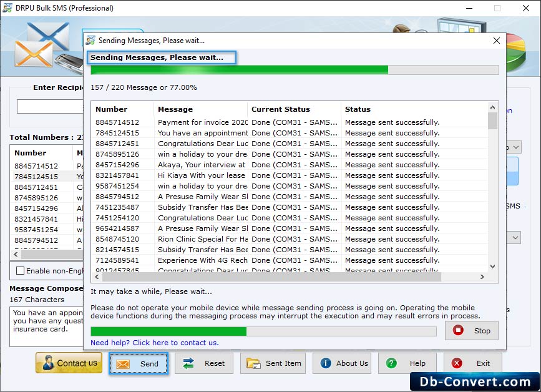This screenshot has width=541, height=392.
Task: Click the bottom progress bar beside Stop
Action: pyautogui.click(x=263, y=331)
